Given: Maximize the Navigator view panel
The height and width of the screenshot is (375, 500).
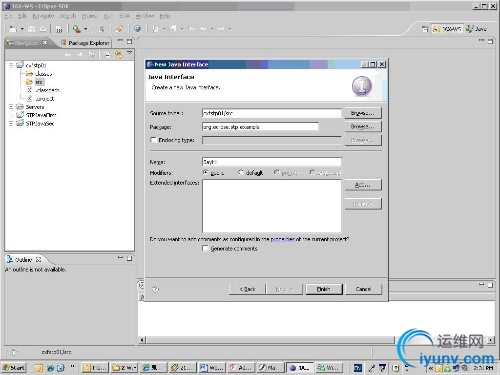Looking at the screenshot, I should pos(130,41).
